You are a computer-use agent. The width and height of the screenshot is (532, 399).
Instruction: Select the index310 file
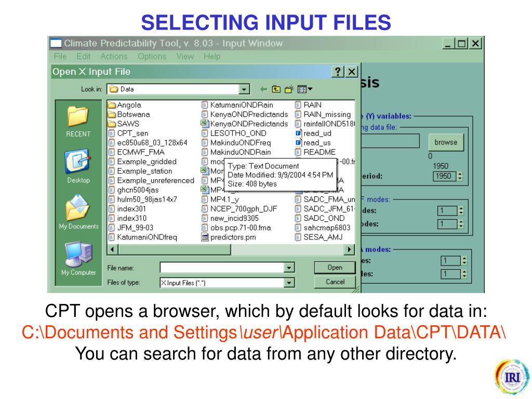coord(127,219)
